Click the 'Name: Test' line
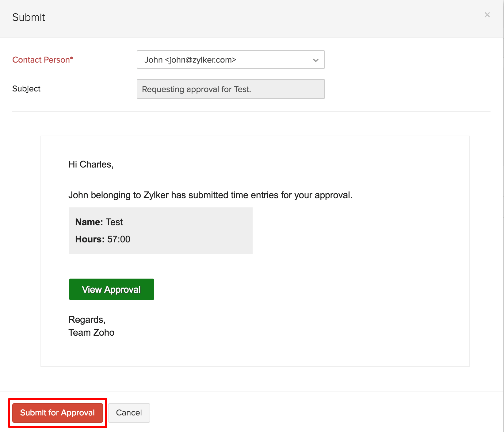 point(99,222)
